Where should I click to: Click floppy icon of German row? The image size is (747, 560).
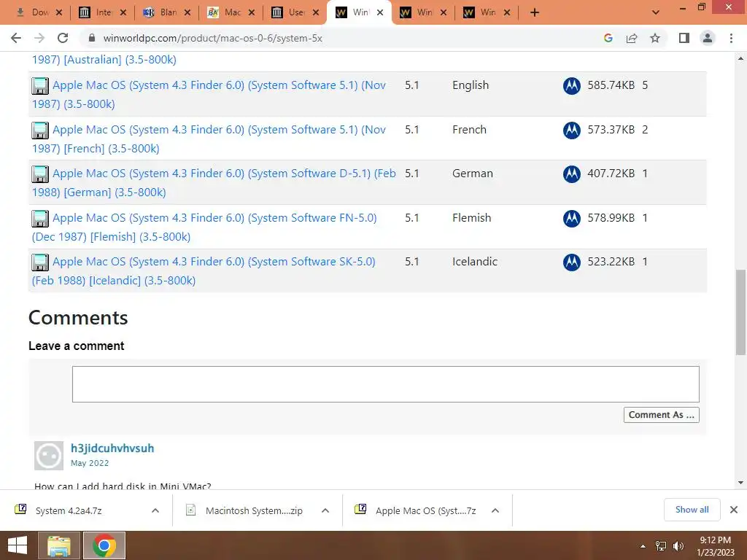(40, 174)
